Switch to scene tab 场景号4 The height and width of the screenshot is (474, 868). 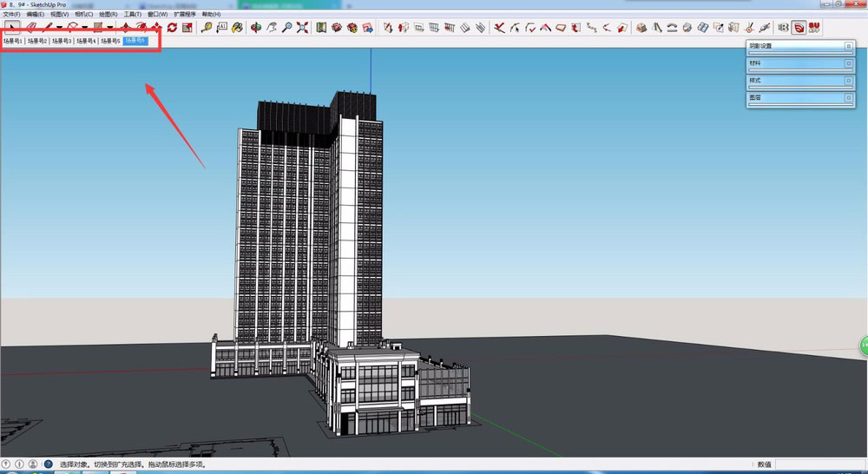click(86, 41)
